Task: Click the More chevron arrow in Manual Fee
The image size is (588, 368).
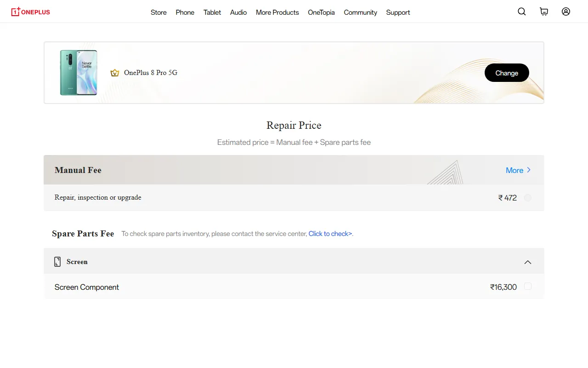Action: pyautogui.click(x=529, y=170)
